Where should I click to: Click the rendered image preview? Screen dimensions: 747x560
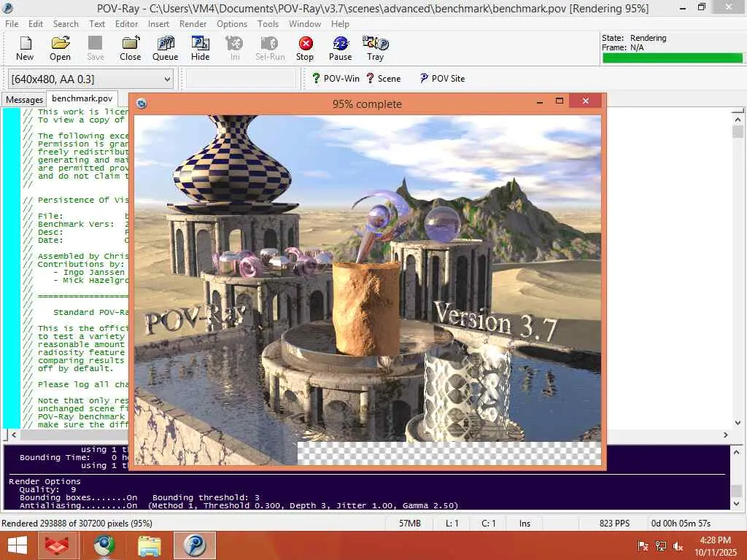368,289
